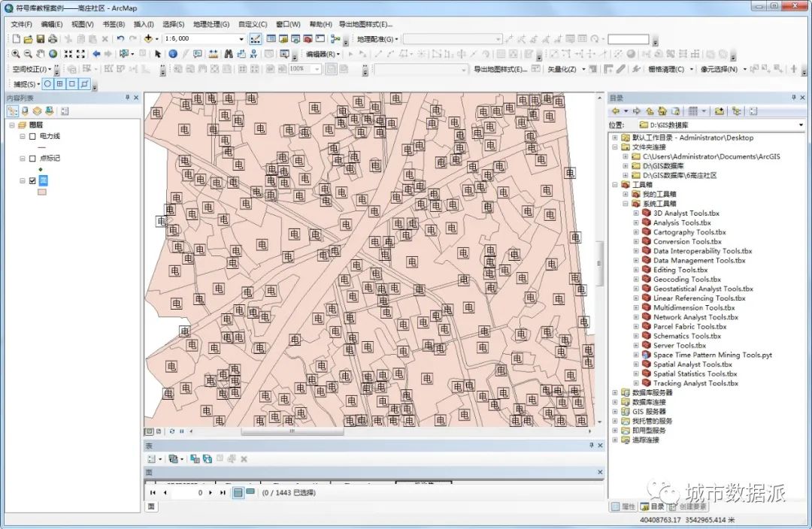List layers by source
The width and height of the screenshot is (812, 529).
pos(25,111)
